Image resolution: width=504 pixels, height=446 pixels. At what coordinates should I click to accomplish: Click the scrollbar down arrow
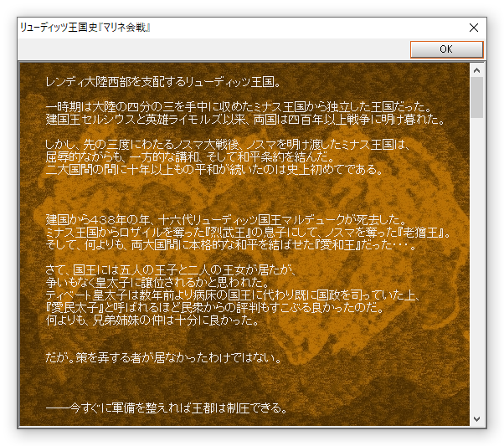coord(477,418)
